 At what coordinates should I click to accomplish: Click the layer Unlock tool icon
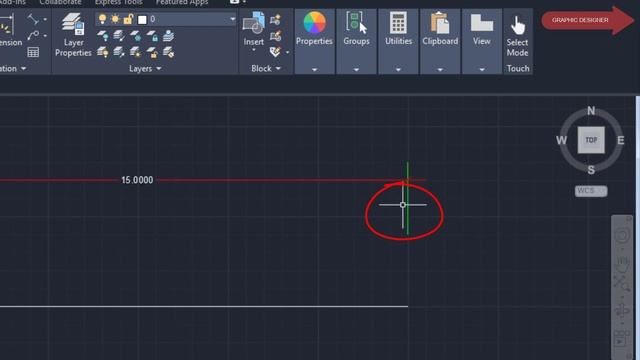pos(152,52)
